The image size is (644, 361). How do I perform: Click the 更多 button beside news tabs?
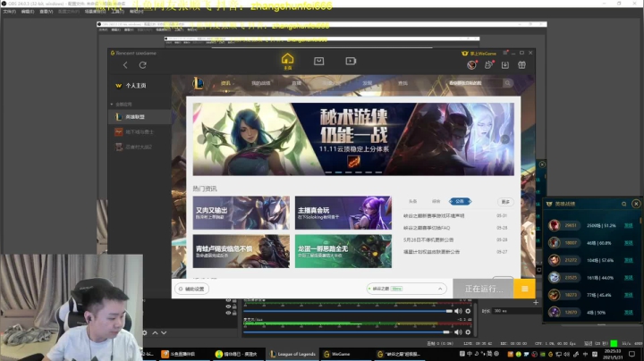click(x=505, y=202)
